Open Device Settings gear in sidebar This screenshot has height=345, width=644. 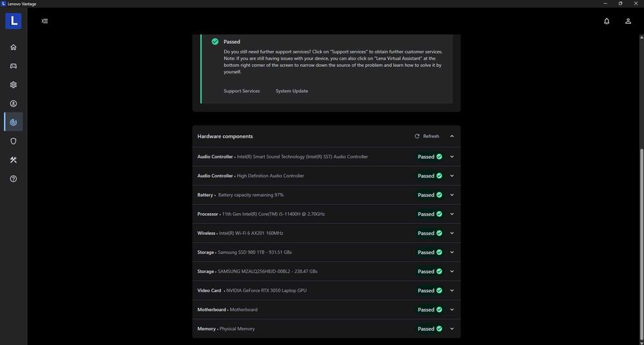pos(14,85)
